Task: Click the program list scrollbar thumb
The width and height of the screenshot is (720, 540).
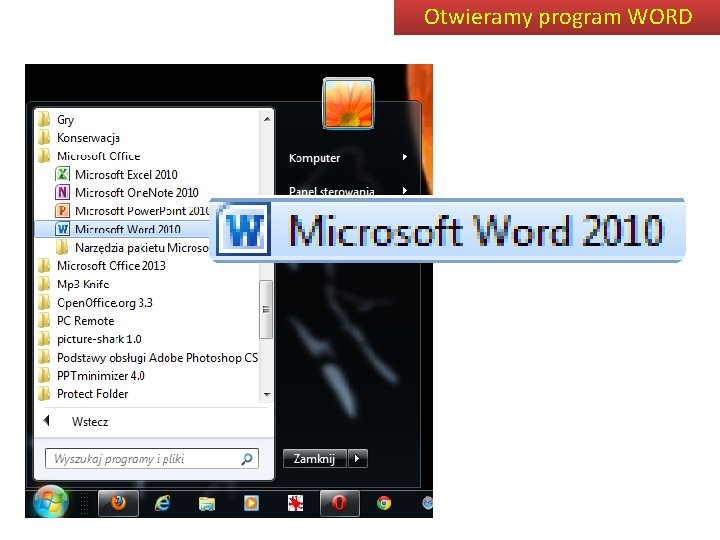Action: [x=266, y=309]
